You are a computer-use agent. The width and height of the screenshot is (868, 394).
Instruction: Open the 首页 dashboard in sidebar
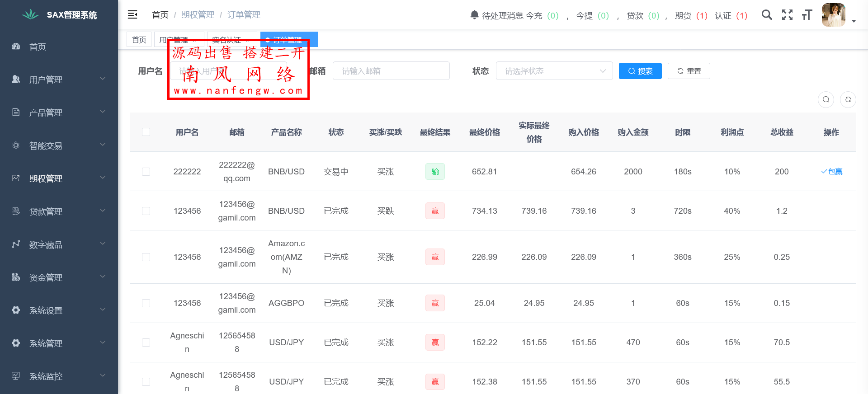click(38, 47)
